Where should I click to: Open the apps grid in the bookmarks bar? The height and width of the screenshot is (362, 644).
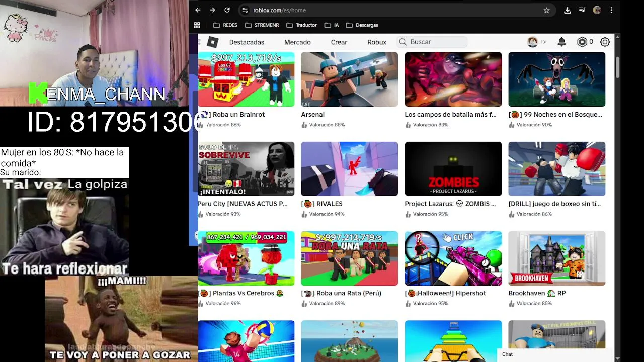[x=197, y=25]
